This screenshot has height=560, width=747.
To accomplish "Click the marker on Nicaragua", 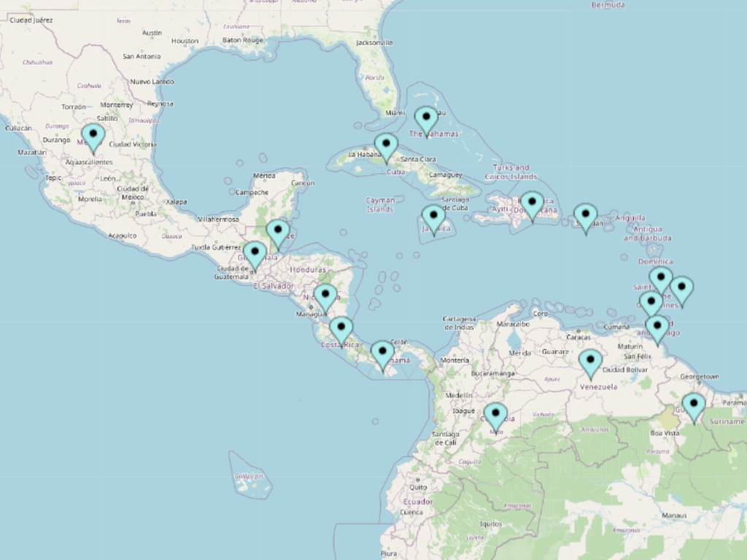I will (x=325, y=297).
